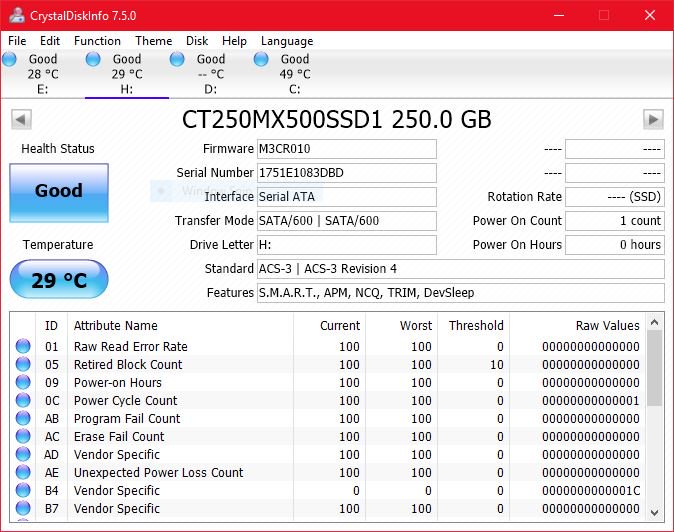
Task: Go to previous disk with left arrow
Action: pos(21,119)
